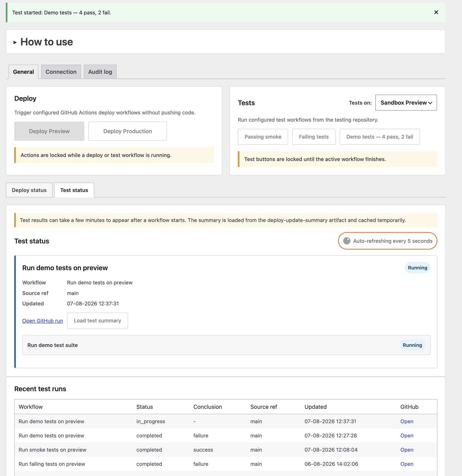Open GitHub link for smoke tests run
Viewport: 462px width, 476px height.
point(407,450)
